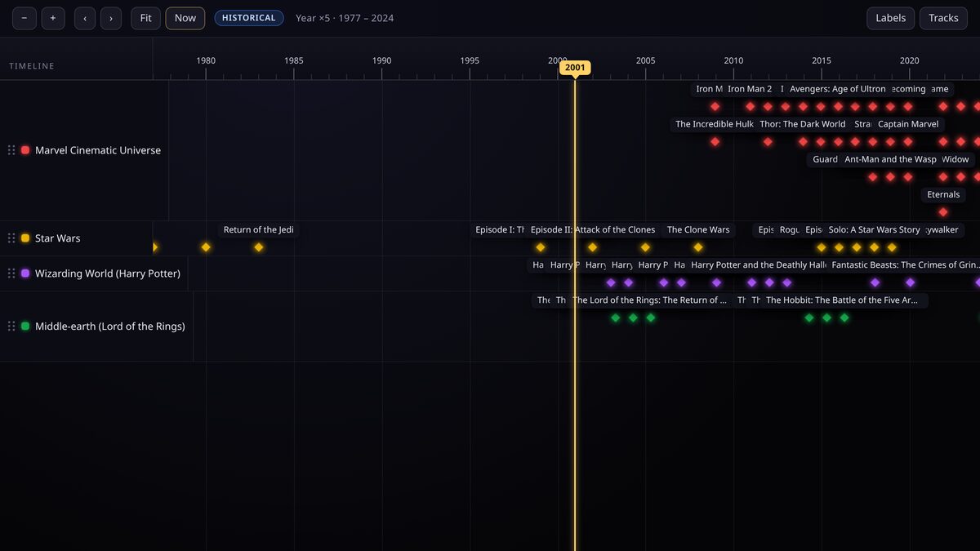
Task: Click the purple Wizarding World color swatch
Action: (25, 273)
